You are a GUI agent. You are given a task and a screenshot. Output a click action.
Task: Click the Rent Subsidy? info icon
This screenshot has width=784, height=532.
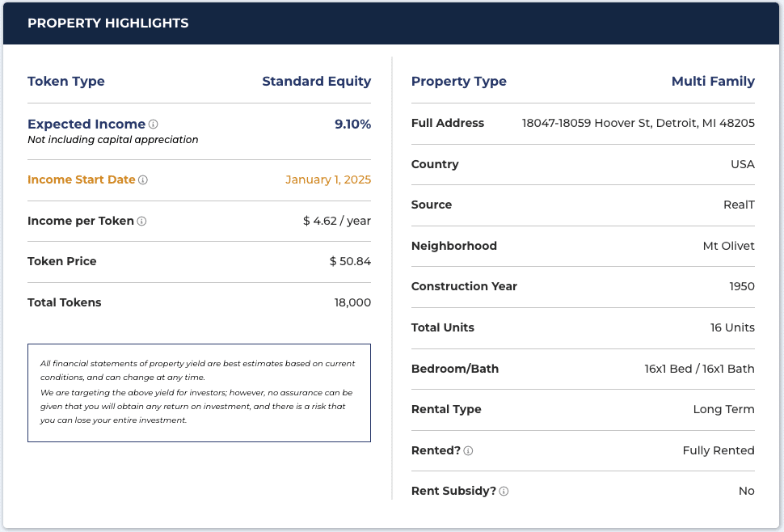click(504, 492)
